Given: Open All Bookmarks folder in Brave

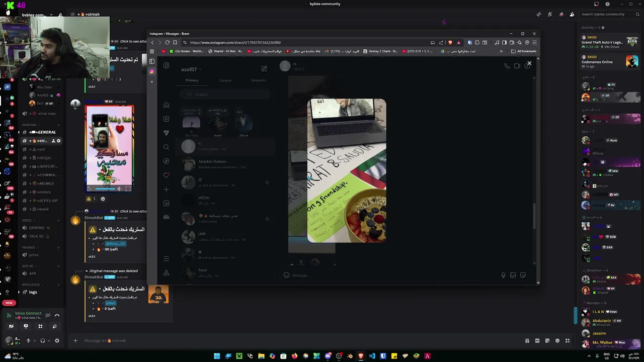Looking at the screenshot, I should click(524, 51).
